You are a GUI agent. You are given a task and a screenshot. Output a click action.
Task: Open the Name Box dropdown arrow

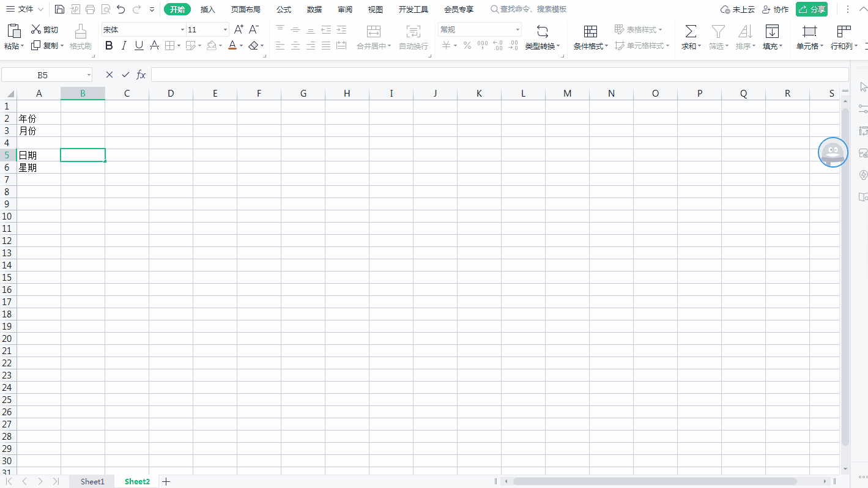pos(89,75)
